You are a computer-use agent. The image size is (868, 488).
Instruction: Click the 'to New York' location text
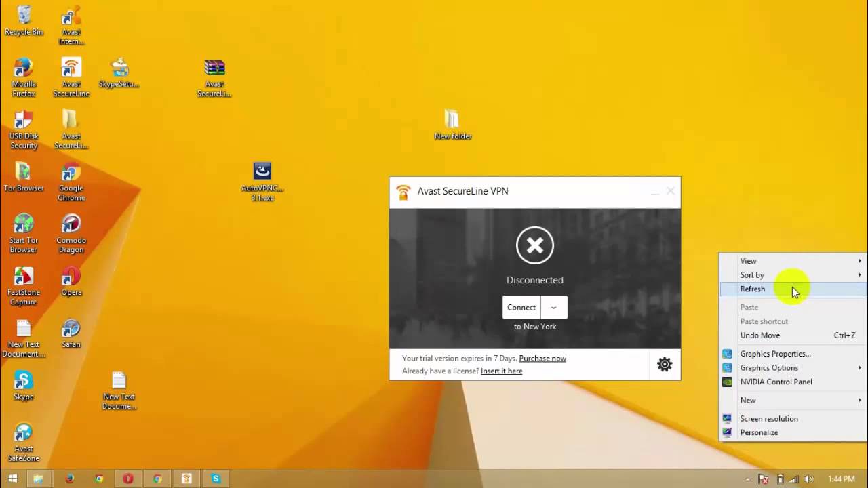click(x=535, y=327)
